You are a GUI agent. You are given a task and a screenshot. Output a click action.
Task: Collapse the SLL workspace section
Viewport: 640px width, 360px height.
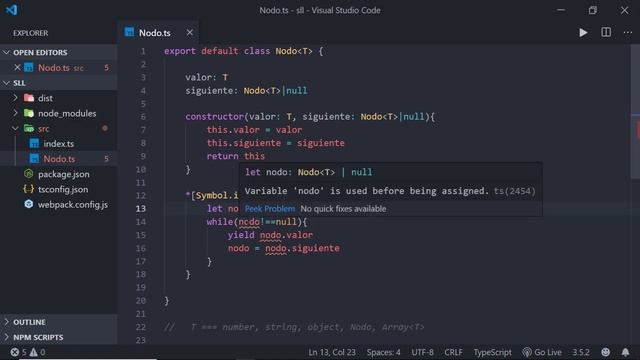6,83
